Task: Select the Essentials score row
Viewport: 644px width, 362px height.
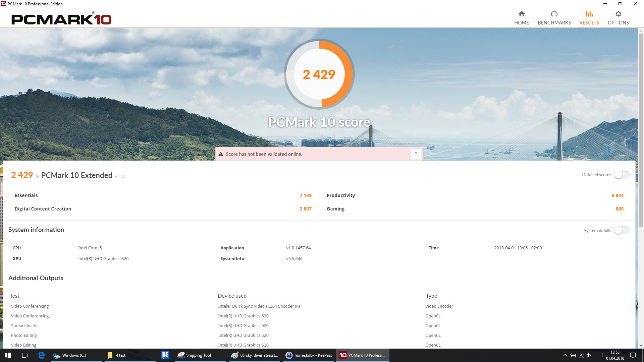Action: click(x=26, y=195)
